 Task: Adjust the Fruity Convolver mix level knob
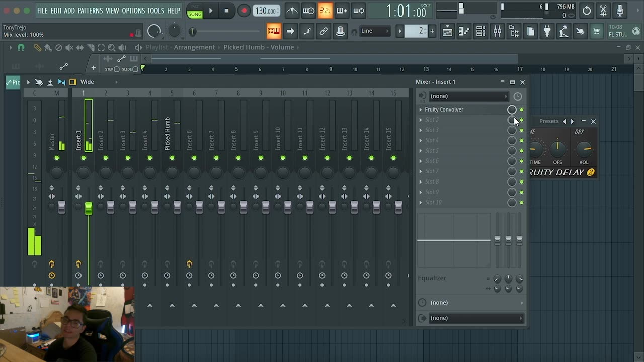click(512, 110)
